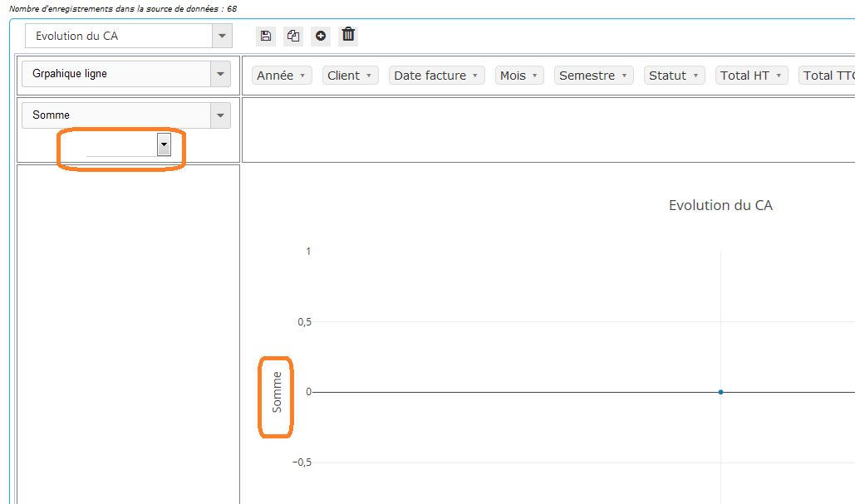The width and height of the screenshot is (855, 504).
Task: Click the add new report plus icon
Action: (321, 36)
